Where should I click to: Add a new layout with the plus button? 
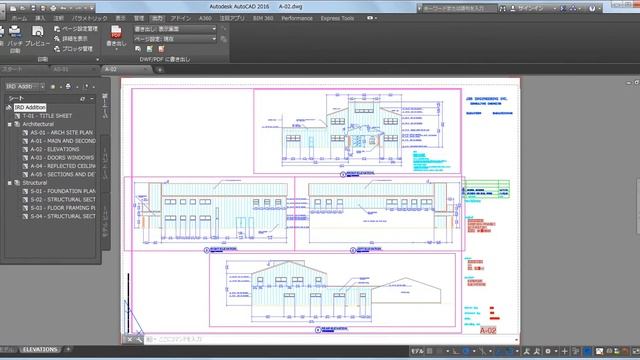click(x=68, y=349)
